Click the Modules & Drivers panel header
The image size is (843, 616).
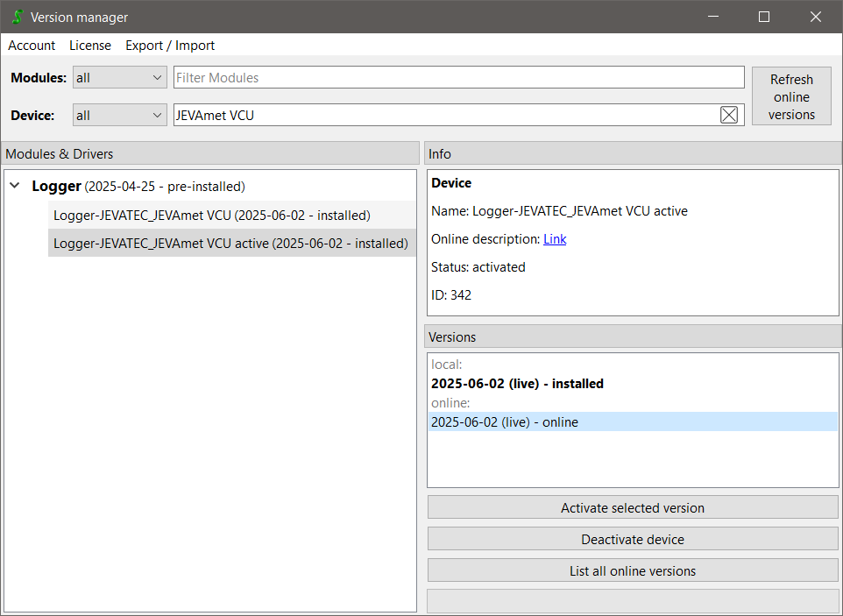(x=210, y=153)
